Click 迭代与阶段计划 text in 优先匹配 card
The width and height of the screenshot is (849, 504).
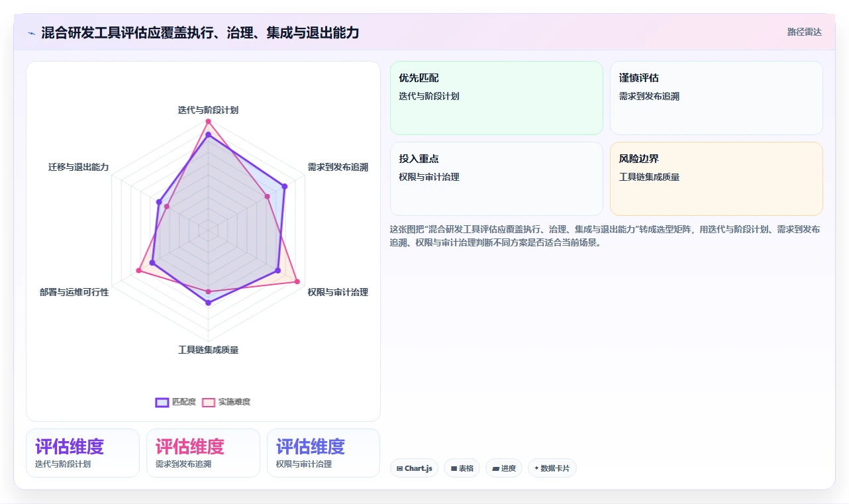429,96
